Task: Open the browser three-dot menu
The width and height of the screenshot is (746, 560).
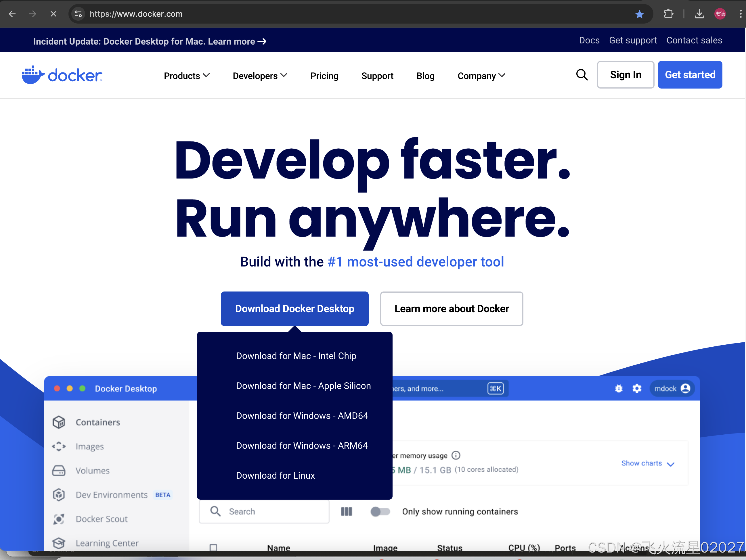Action: (740, 14)
